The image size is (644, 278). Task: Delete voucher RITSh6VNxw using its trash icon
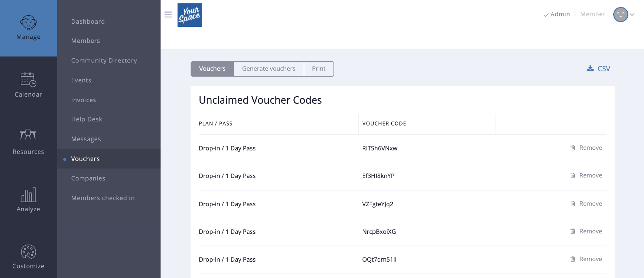pyautogui.click(x=573, y=148)
